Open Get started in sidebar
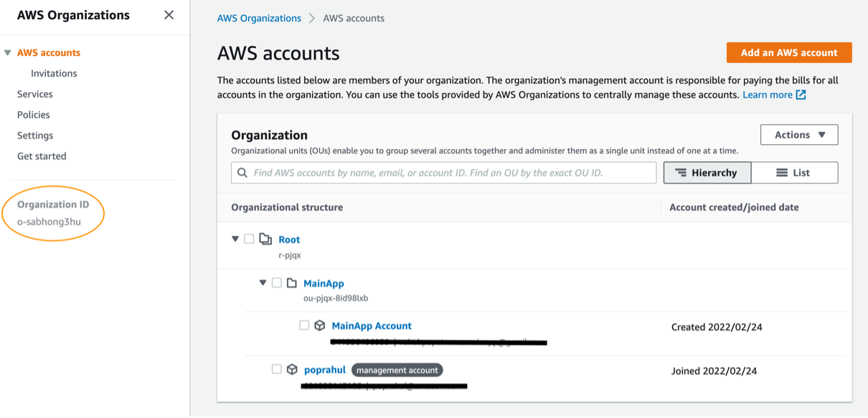 (42, 156)
